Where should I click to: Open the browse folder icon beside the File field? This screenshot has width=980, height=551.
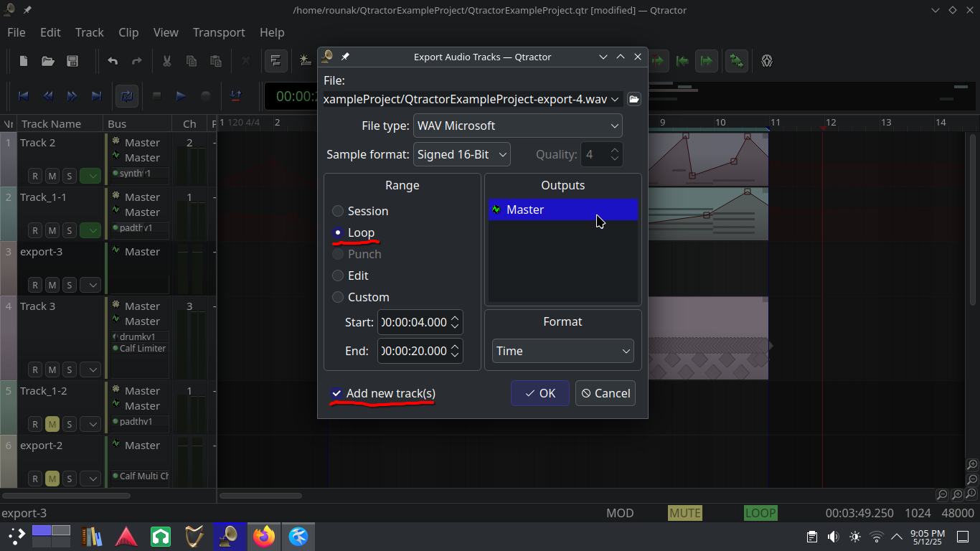633,99
